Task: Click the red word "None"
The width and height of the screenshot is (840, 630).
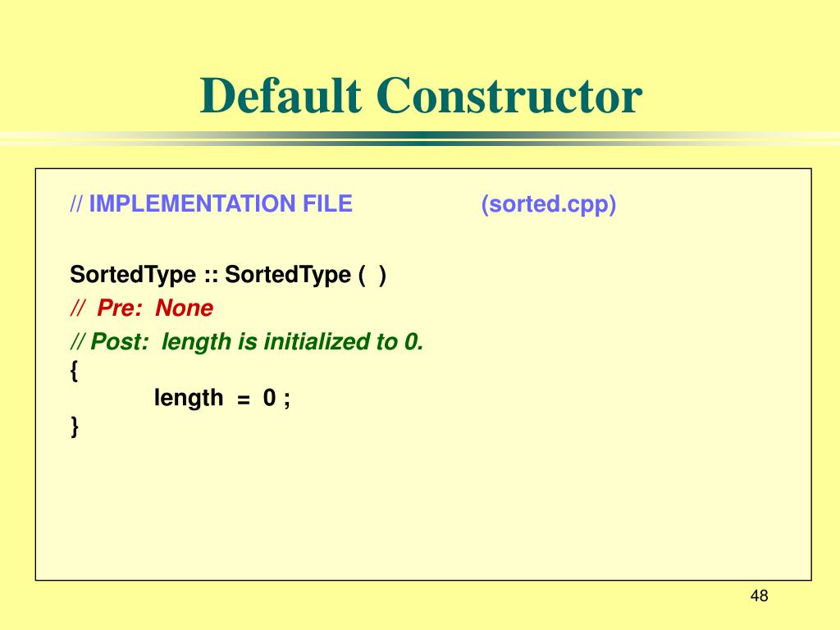Action: pos(185,308)
